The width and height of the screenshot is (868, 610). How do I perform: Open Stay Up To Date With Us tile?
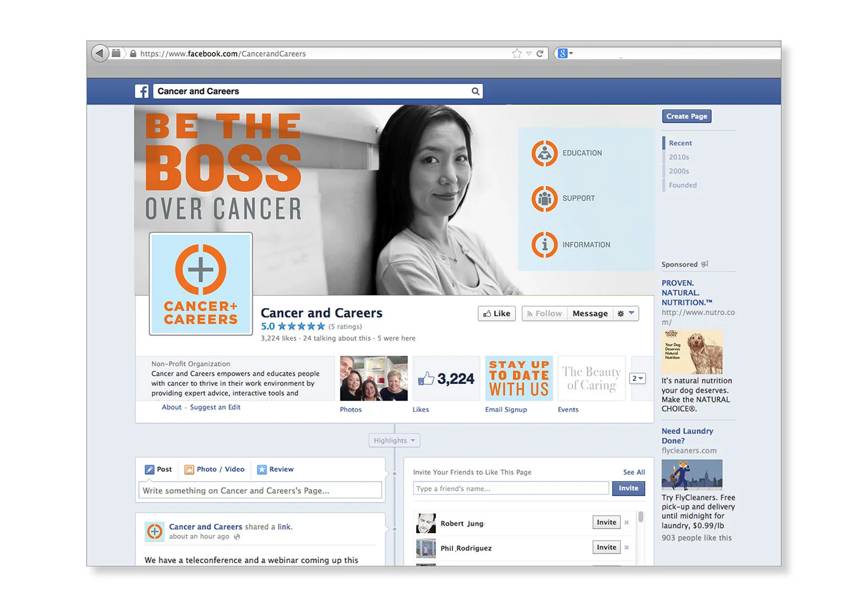519,379
